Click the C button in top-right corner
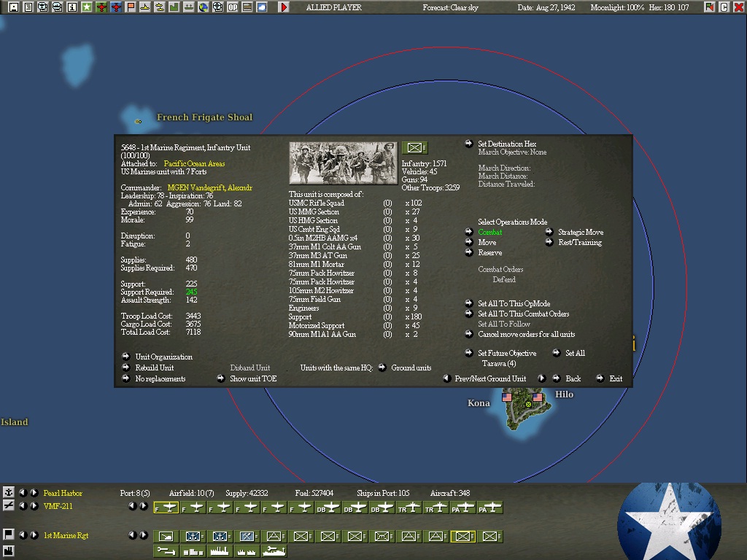The height and width of the screenshot is (560, 747). (x=724, y=7)
